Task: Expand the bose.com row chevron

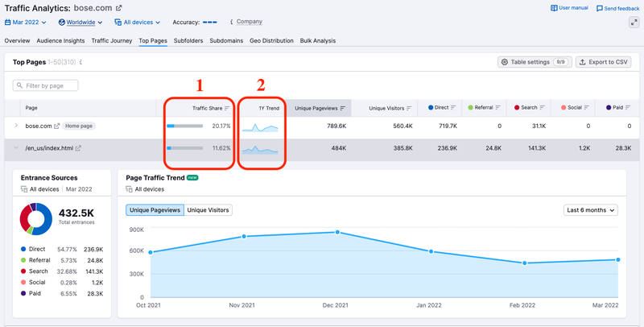Action: (16, 126)
